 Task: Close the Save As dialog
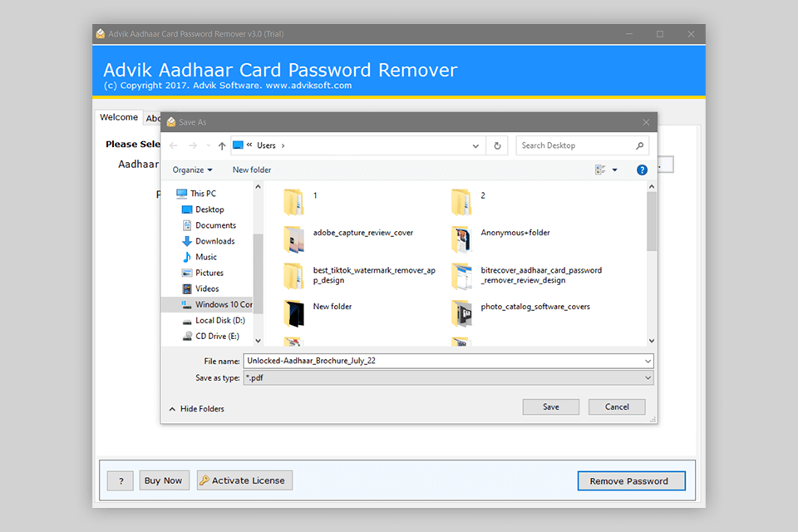646,122
